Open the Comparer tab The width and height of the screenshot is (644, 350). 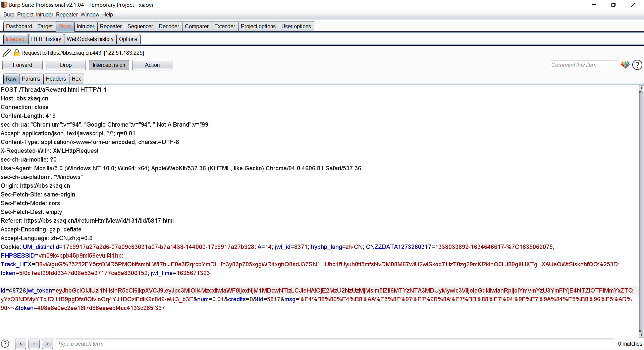click(x=197, y=26)
